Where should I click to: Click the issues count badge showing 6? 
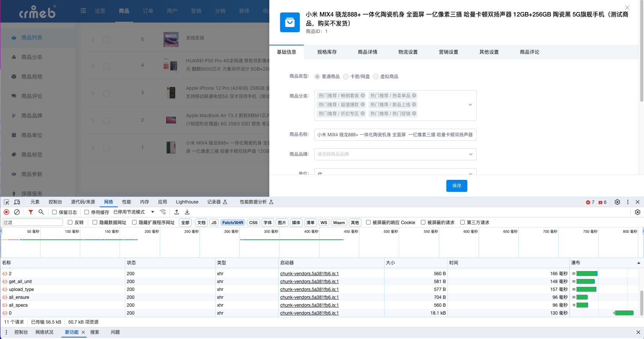pyautogui.click(x=603, y=202)
